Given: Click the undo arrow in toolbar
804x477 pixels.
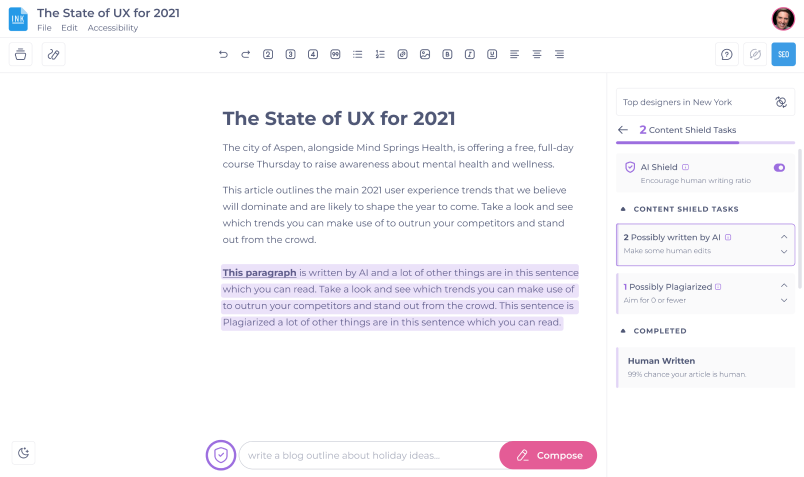Looking at the screenshot, I should click(223, 54).
